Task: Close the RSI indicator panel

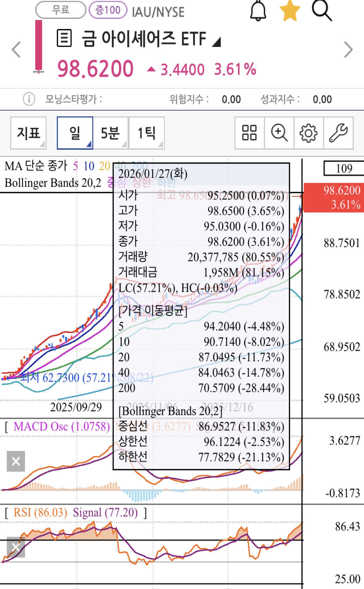Action: click(16, 547)
